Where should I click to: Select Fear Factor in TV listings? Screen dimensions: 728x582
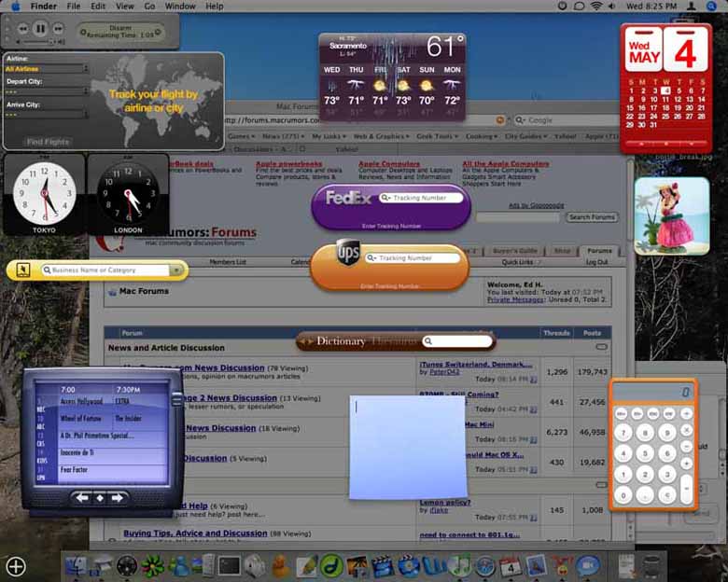pos(74,470)
